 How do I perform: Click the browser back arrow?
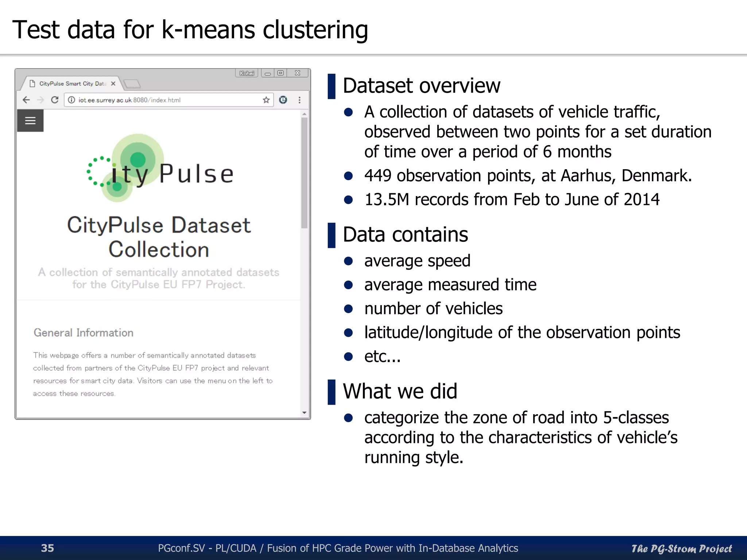(x=26, y=100)
